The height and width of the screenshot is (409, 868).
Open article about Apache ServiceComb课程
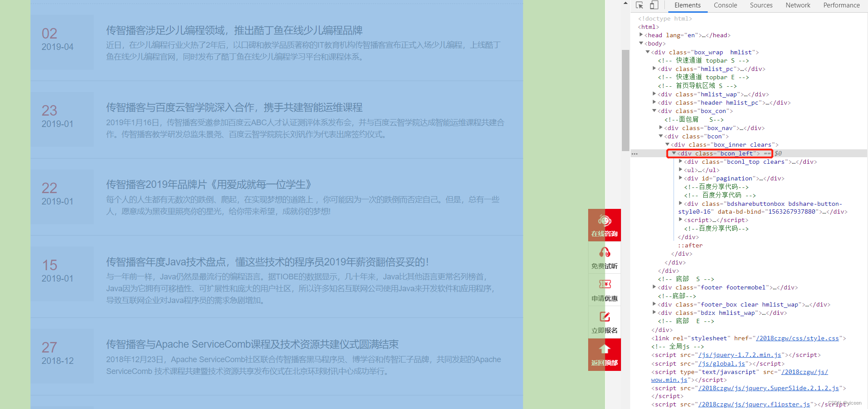pos(252,344)
